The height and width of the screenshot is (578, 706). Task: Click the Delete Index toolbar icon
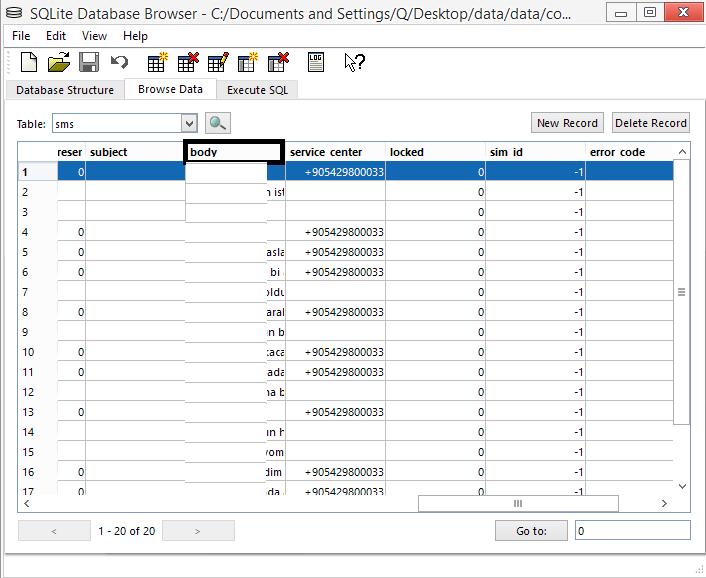277,63
